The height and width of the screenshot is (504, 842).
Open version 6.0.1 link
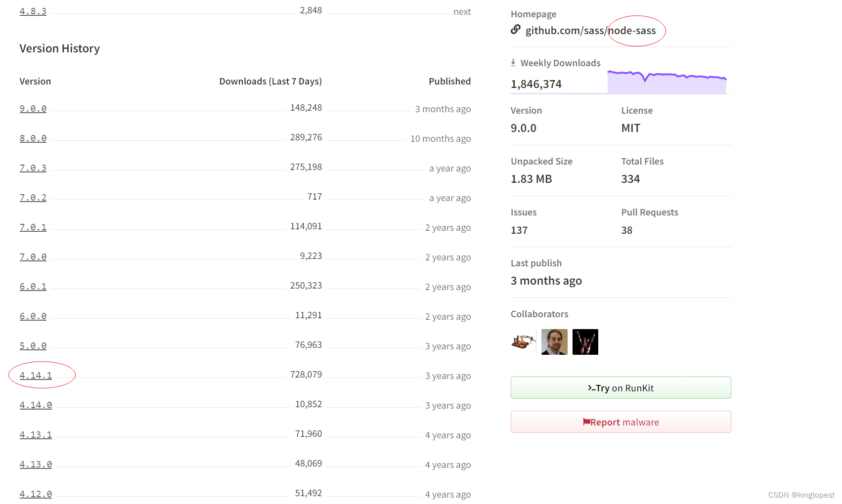[x=33, y=287]
